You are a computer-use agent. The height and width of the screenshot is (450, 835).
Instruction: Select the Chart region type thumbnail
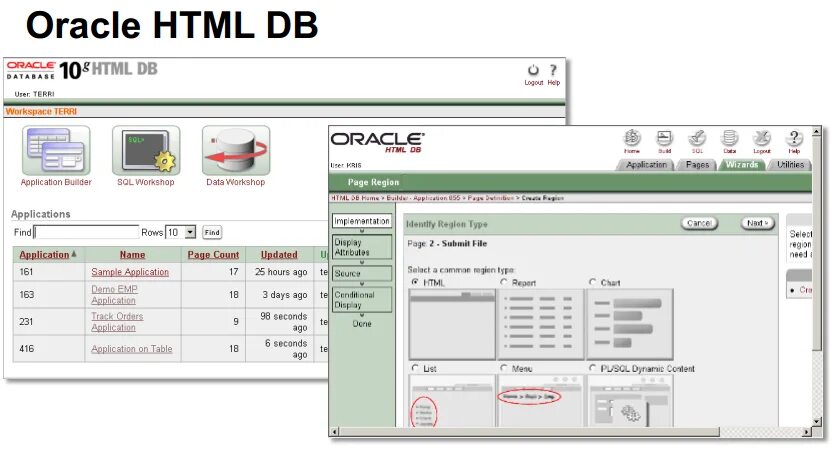tap(629, 324)
